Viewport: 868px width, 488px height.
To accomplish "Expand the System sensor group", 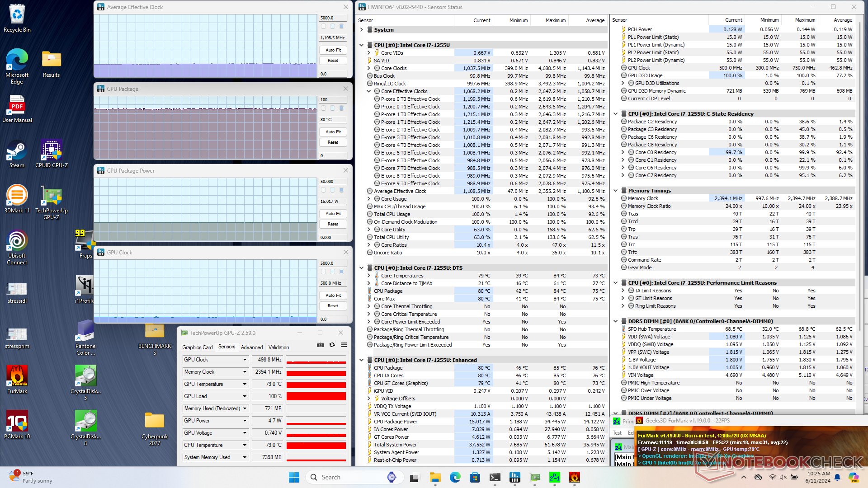I will click(362, 30).
